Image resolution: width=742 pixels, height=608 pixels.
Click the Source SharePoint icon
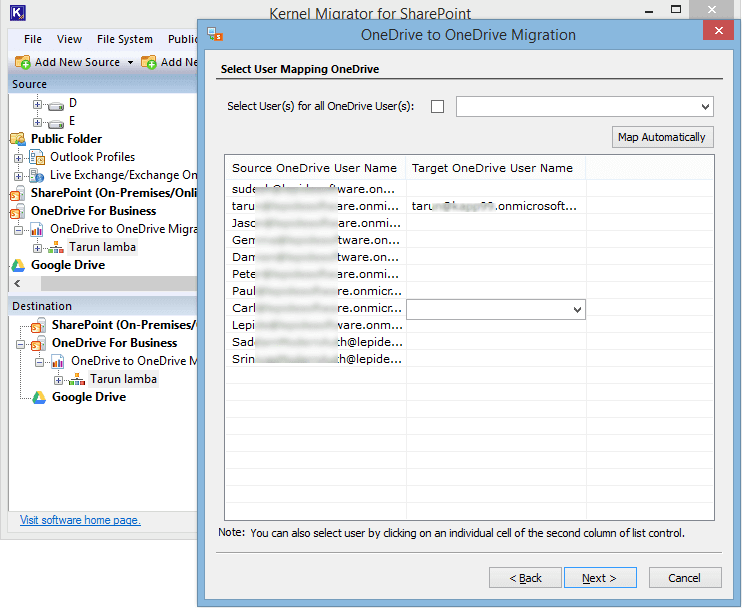pyautogui.click(x=18, y=193)
